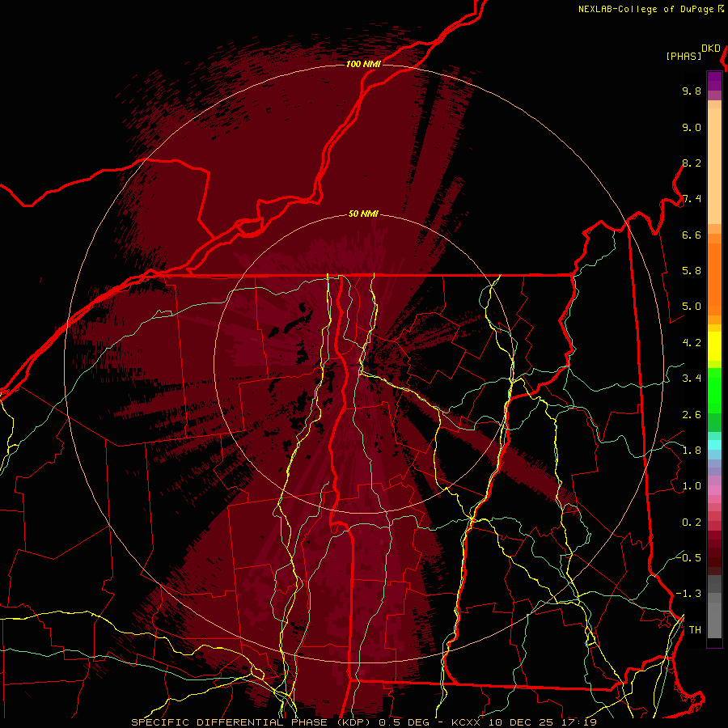This screenshot has width=728, height=728.
Task: Click the -1.3 legend value
Action: click(x=688, y=594)
